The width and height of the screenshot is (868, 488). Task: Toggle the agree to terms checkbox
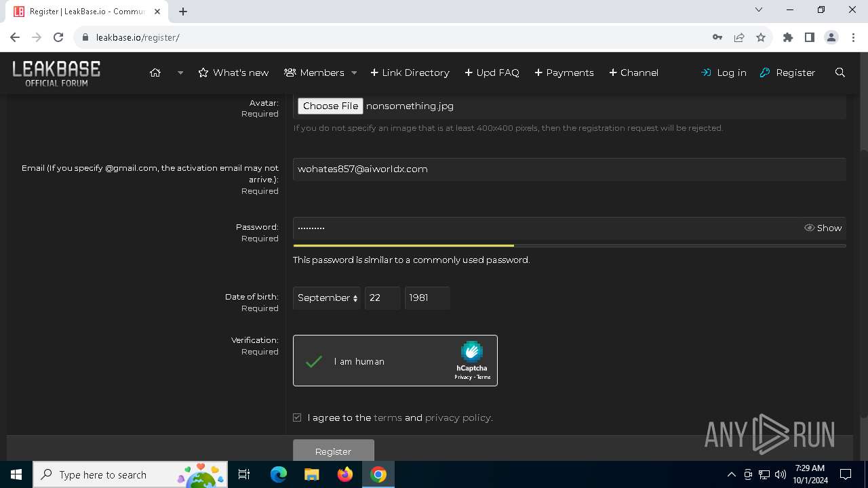[x=297, y=418]
